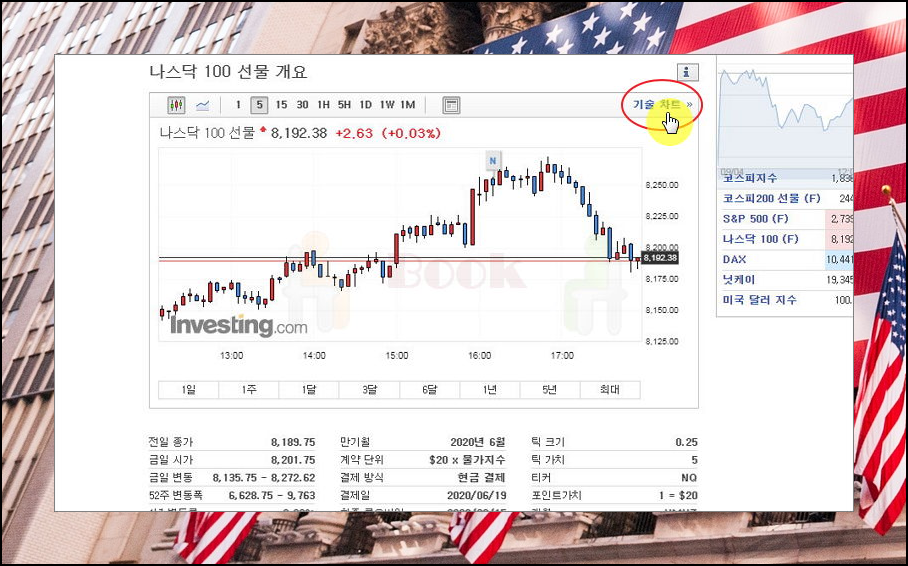Click the 결제일 value 2020/06/19
Viewport: 908px width, 566px height.
[x=477, y=495]
